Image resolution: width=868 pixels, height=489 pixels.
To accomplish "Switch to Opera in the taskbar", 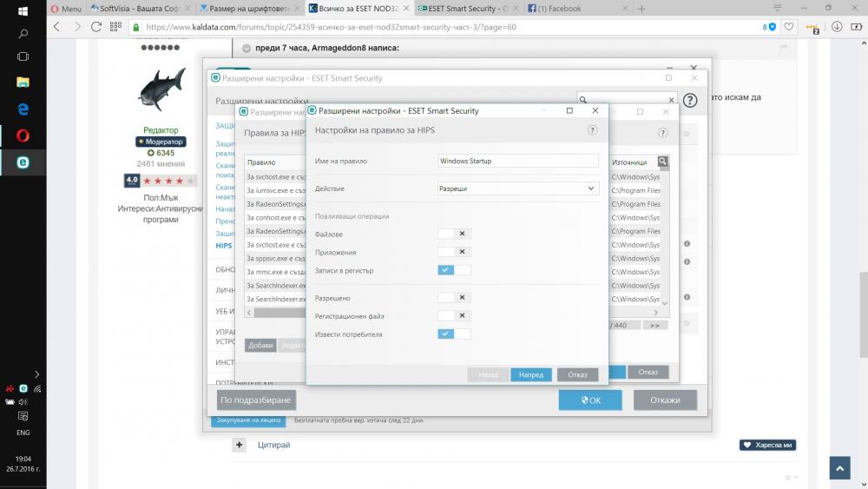I will 23,135.
